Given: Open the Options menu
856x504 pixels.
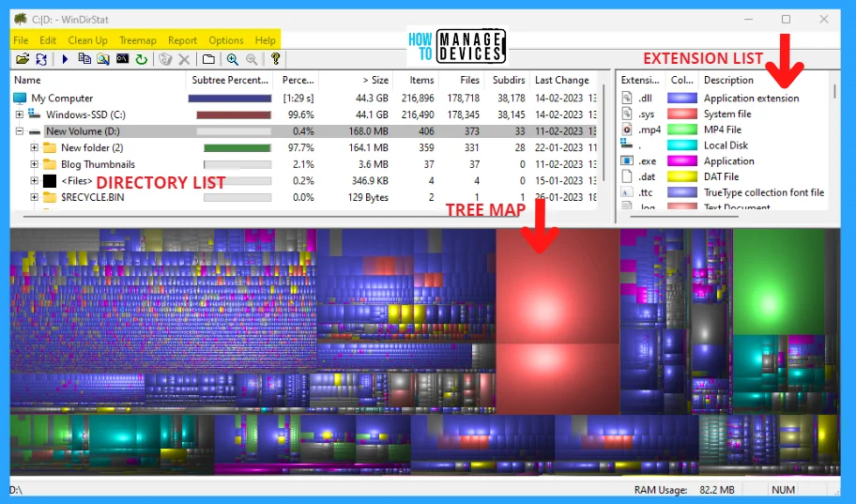Looking at the screenshot, I should tap(226, 40).
